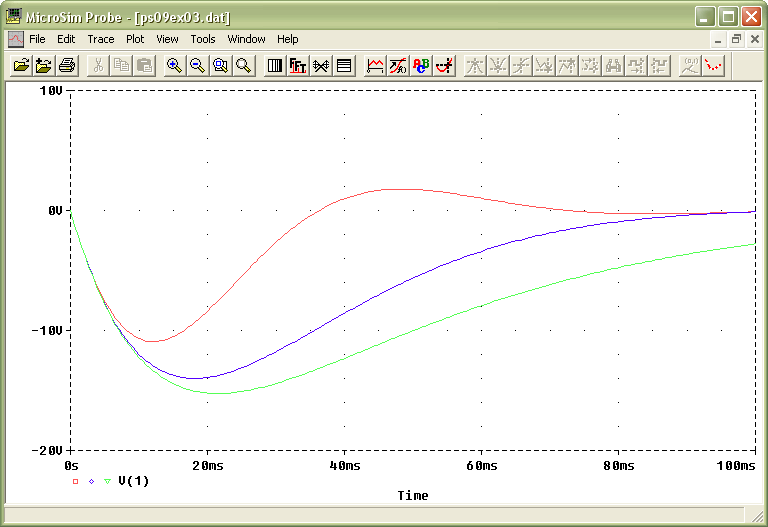The image size is (768, 527).
Task: Click the Zoom Out magnifier icon
Action: (x=197, y=66)
